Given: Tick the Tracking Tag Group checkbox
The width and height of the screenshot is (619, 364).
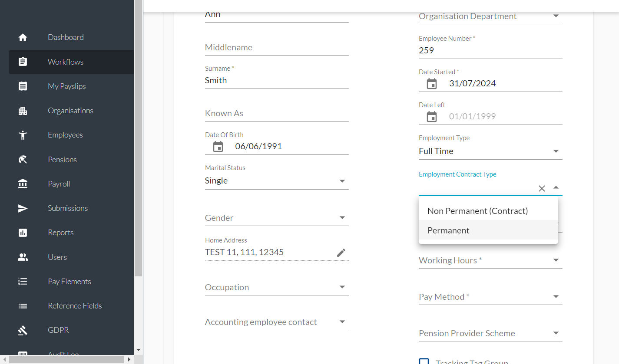Looking at the screenshot, I should (424, 361).
